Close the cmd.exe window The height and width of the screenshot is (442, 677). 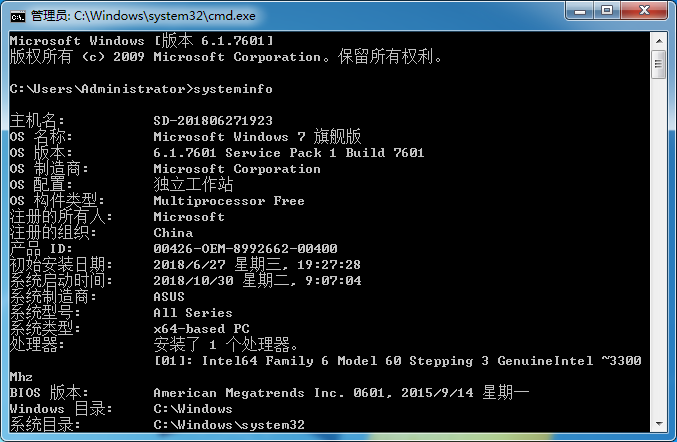coord(644,11)
